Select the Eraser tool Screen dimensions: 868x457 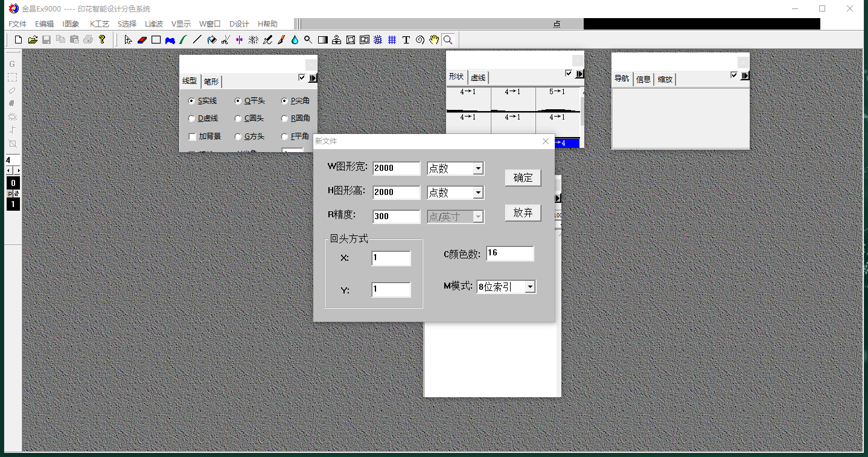[x=142, y=40]
